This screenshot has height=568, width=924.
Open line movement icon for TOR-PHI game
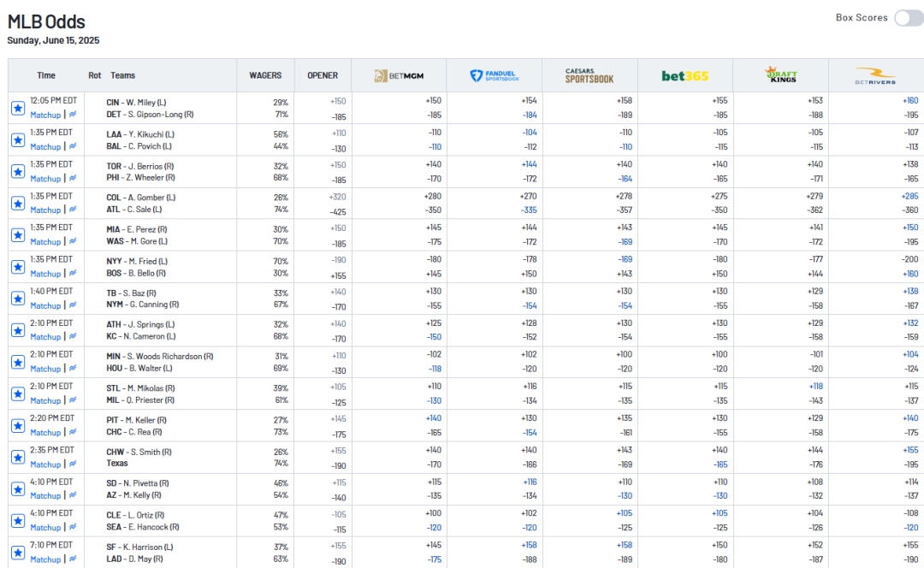point(73,179)
